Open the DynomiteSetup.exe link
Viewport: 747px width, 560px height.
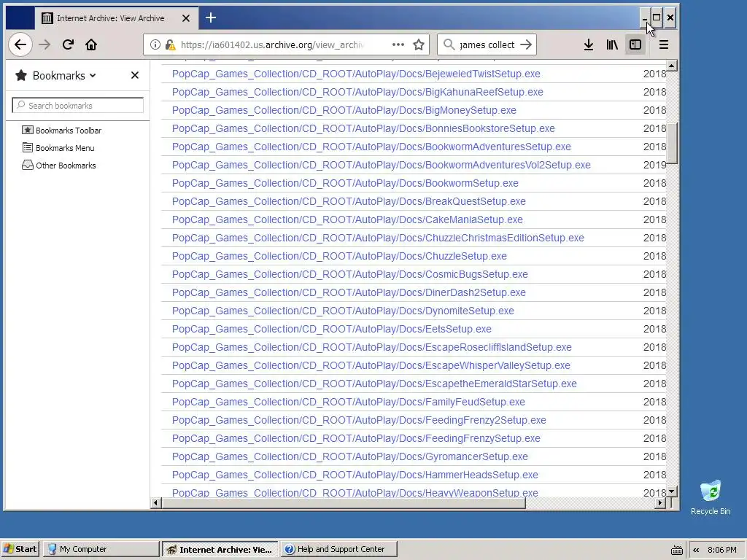343,311
